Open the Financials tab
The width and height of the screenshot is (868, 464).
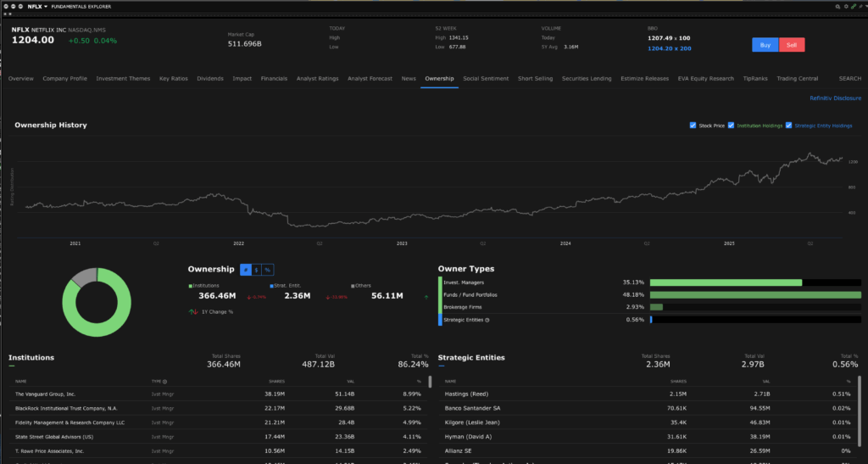click(274, 78)
